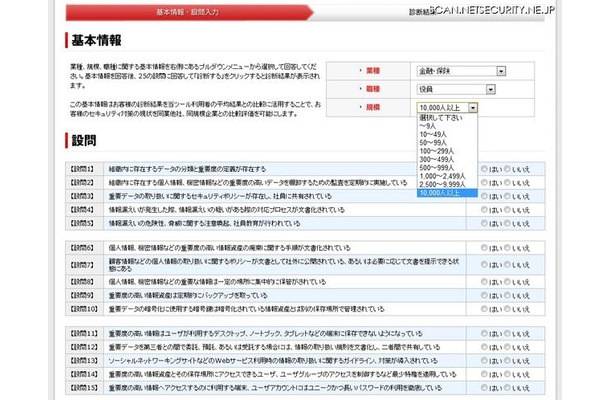This screenshot has width=610, height=400.
Task: Answer はい for 設問2
Action: 484,182
